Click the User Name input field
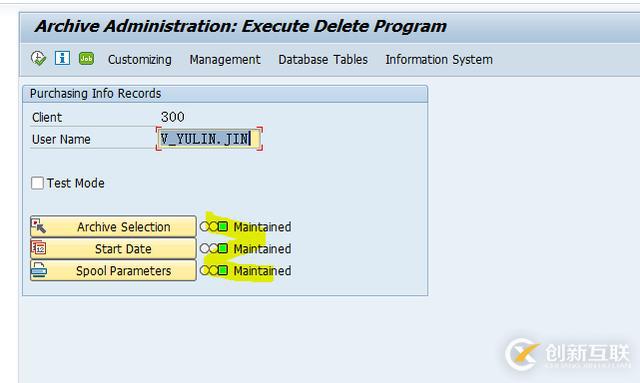 [209, 139]
